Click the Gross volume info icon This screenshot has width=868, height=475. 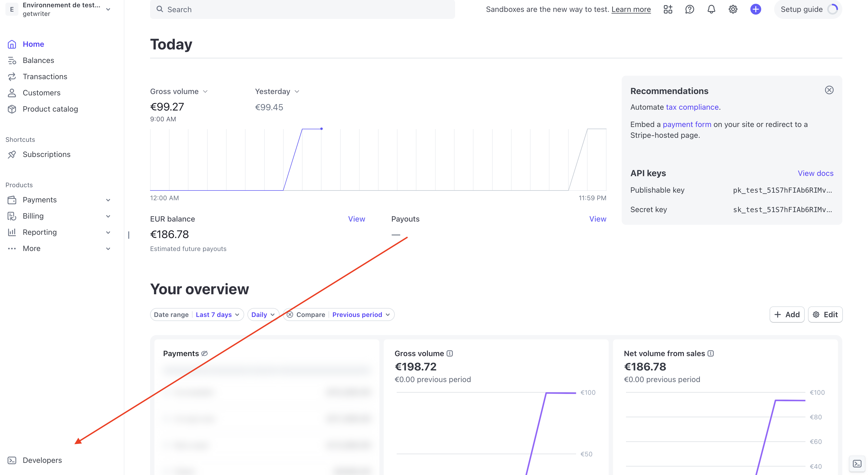click(450, 353)
